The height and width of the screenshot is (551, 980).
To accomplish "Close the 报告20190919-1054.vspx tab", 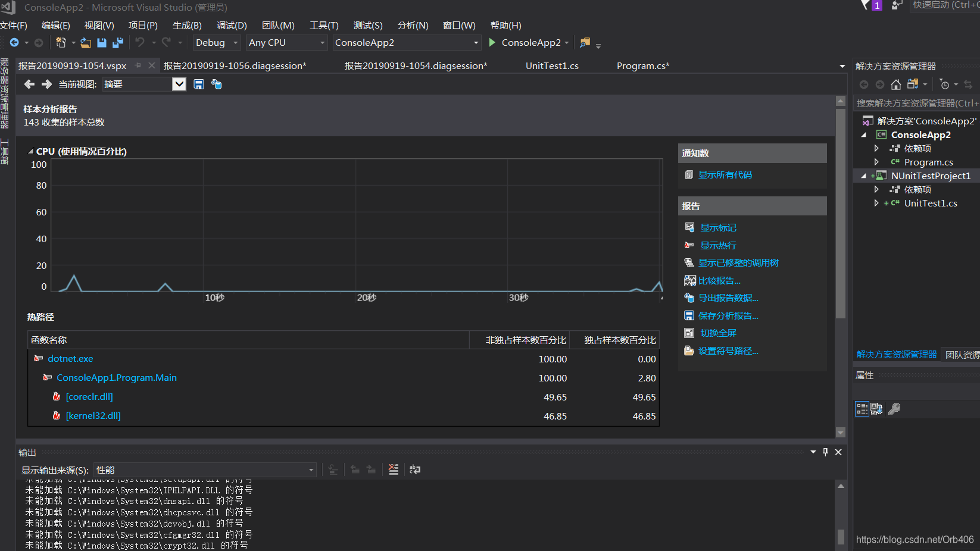I will coord(152,65).
